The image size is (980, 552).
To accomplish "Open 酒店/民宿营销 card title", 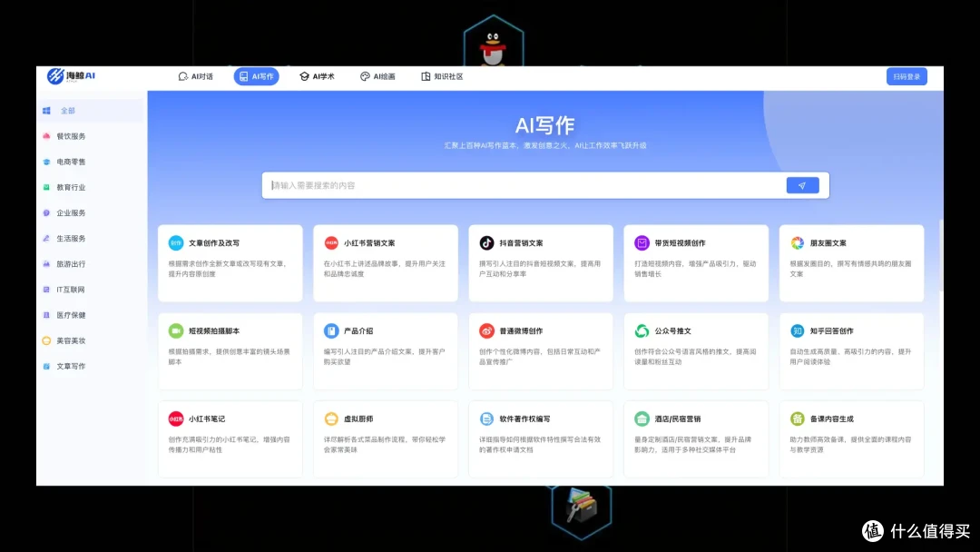I will point(678,419).
